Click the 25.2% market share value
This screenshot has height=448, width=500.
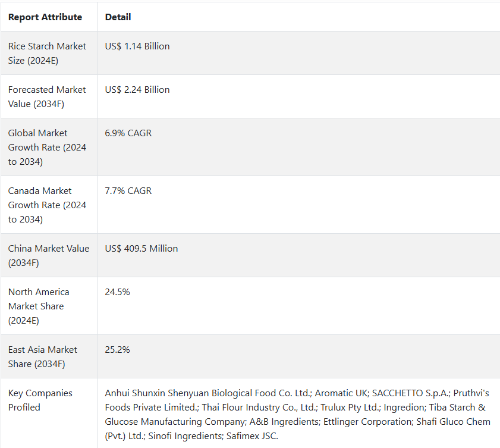pyautogui.click(x=117, y=350)
